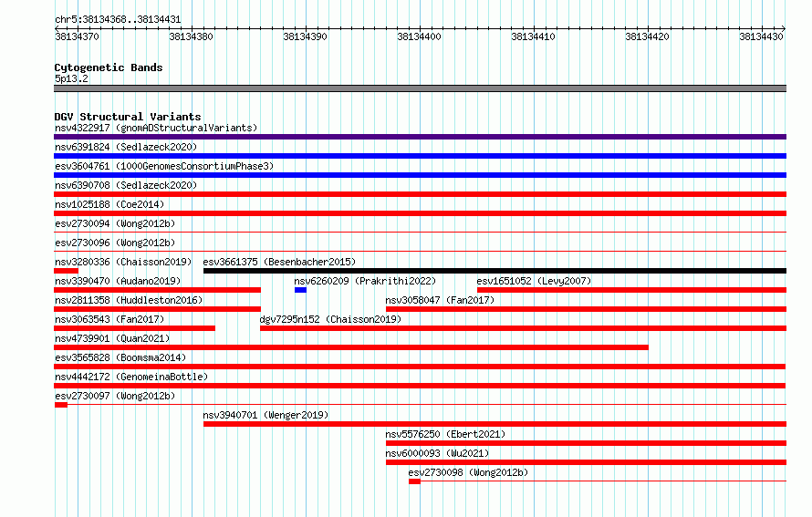
Task: Click the blue nsv6391824 variant bar
Action: click(x=420, y=156)
